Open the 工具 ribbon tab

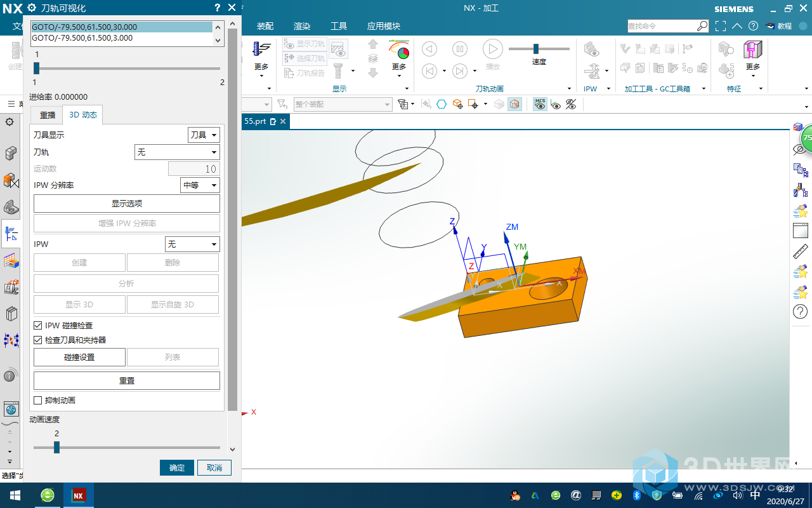[339, 26]
